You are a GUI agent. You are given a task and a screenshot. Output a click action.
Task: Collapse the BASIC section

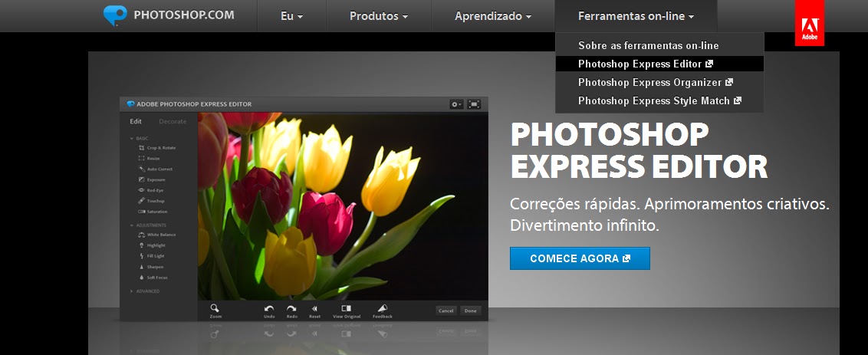tap(139, 138)
